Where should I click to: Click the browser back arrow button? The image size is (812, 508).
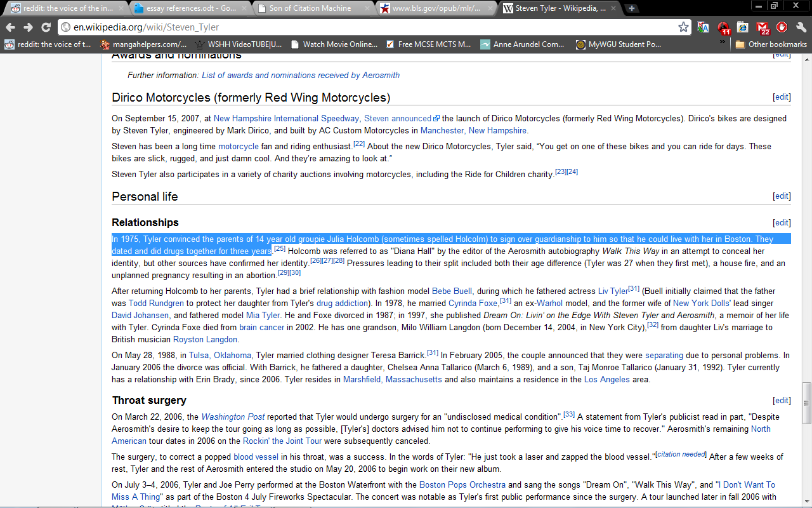10,27
